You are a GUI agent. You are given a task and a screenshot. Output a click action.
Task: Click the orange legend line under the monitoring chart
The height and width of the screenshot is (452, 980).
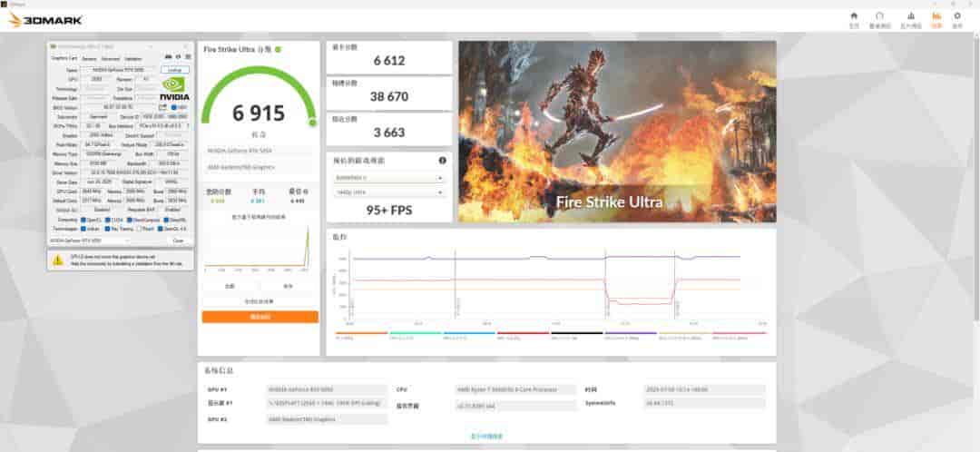point(362,333)
